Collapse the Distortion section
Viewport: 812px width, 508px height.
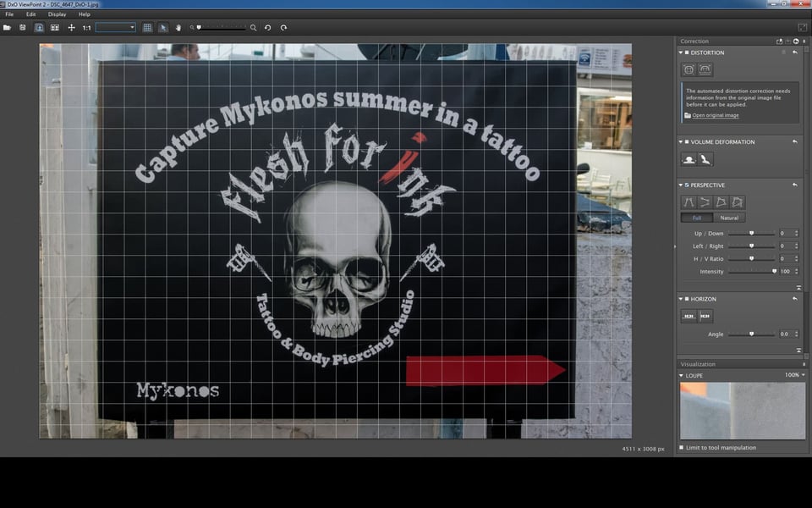tap(680, 52)
